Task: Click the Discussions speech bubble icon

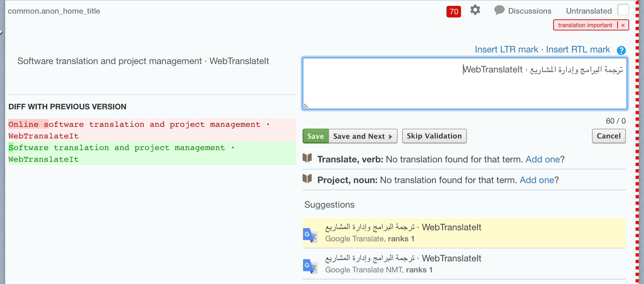Action: click(x=499, y=10)
